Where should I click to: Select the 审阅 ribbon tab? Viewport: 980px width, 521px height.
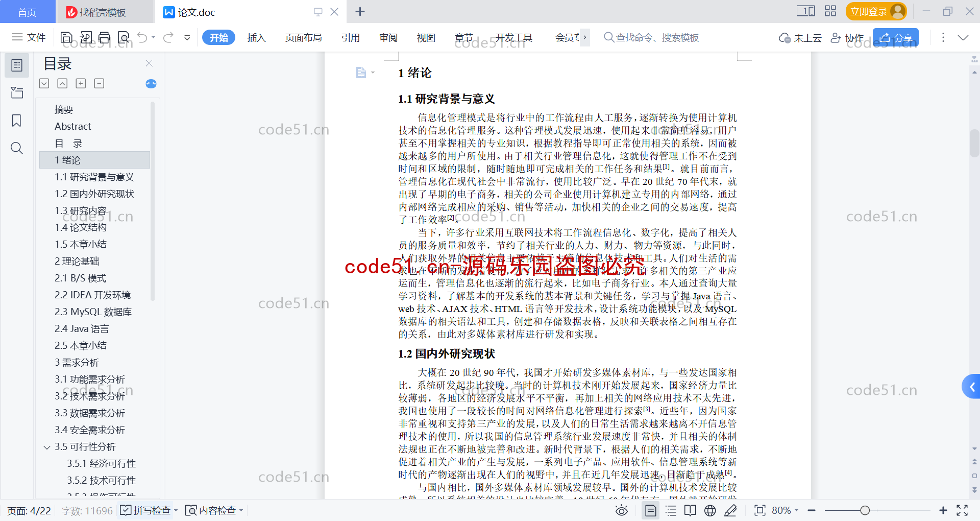tap(388, 37)
